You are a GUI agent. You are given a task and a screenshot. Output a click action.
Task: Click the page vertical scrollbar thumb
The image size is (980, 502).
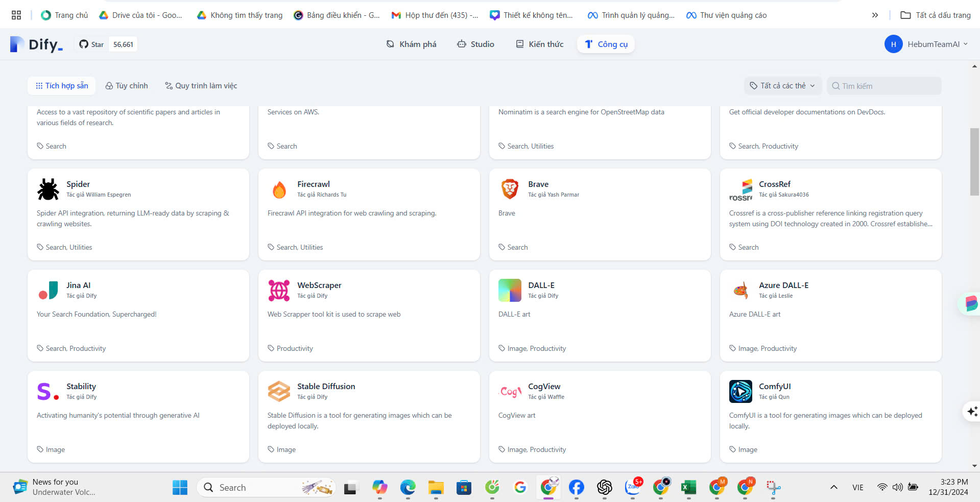(974, 162)
